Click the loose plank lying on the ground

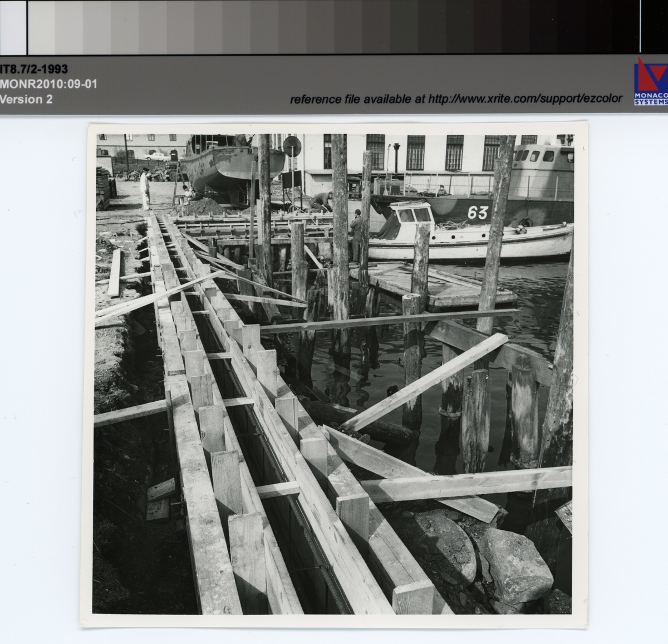click(x=114, y=273)
